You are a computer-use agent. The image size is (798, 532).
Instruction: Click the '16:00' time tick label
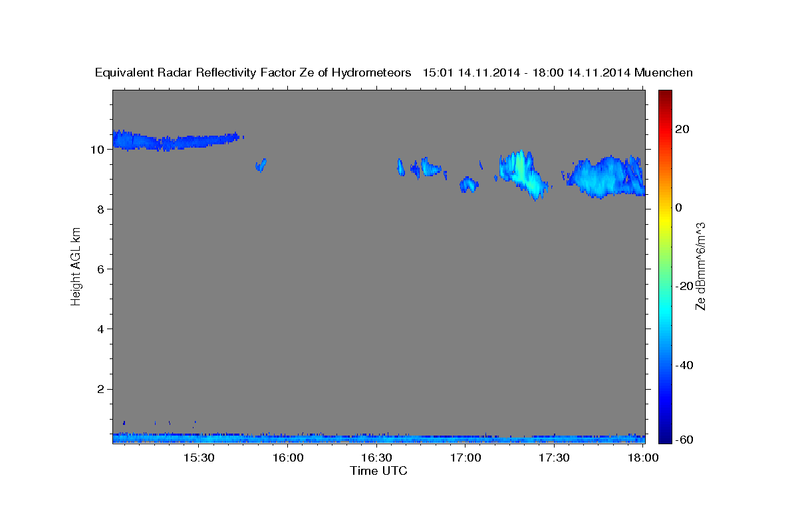(287, 458)
